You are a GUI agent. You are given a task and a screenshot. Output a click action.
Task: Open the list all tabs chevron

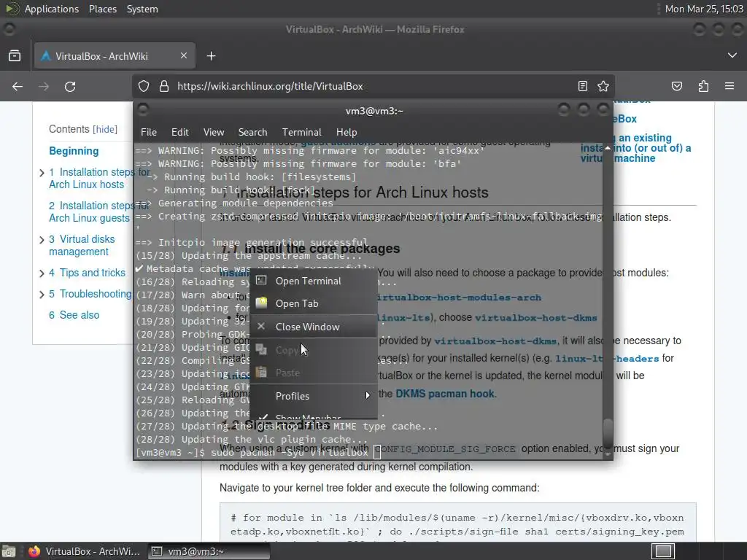(x=732, y=55)
